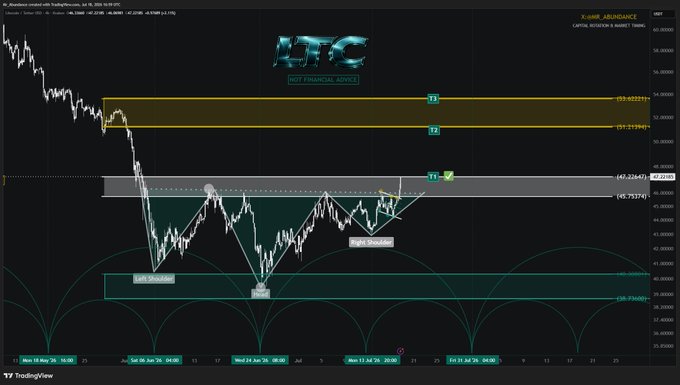Click the TradingView logo at bottom left
The width and height of the screenshot is (680, 385).
[x=28, y=376]
